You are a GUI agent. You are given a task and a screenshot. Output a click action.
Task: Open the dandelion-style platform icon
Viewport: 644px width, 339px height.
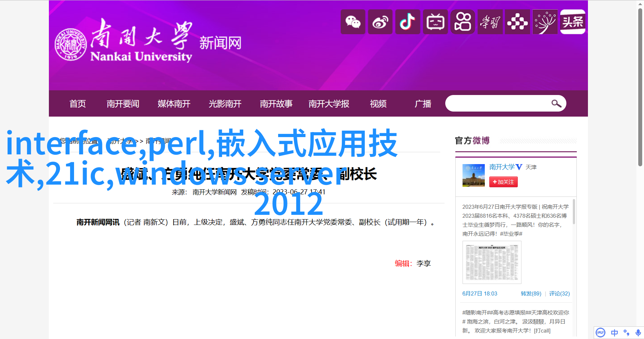point(545,22)
